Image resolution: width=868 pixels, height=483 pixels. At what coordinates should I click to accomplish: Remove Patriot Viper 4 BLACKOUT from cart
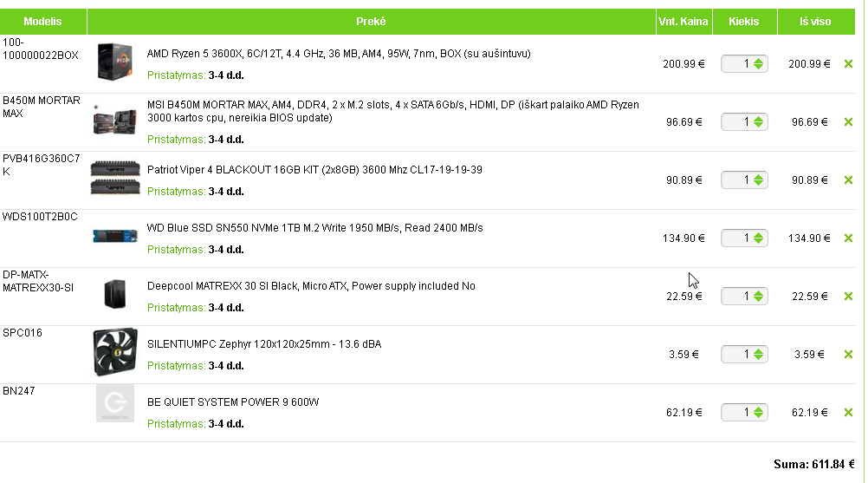(x=848, y=180)
